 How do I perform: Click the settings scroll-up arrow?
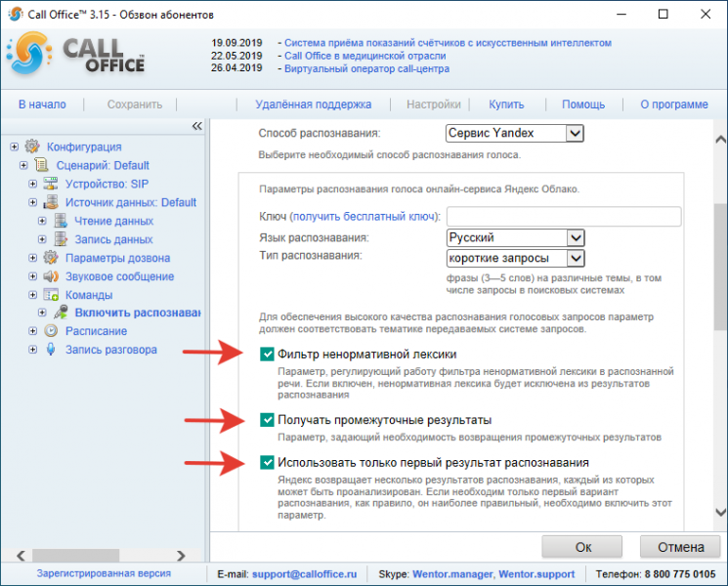click(x=720, y=140)
